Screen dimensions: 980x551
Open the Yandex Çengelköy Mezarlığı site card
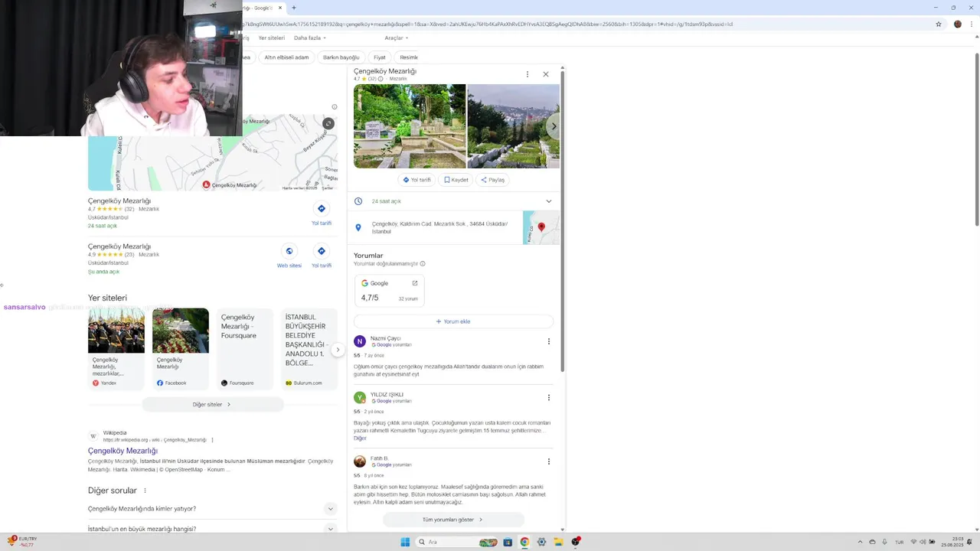click(x=116, y=348)
